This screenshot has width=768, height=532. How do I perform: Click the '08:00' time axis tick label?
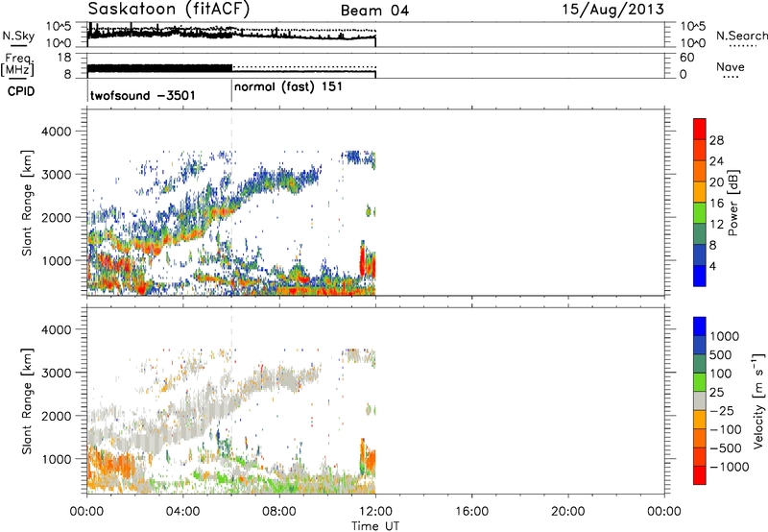[x=279, y=512]
